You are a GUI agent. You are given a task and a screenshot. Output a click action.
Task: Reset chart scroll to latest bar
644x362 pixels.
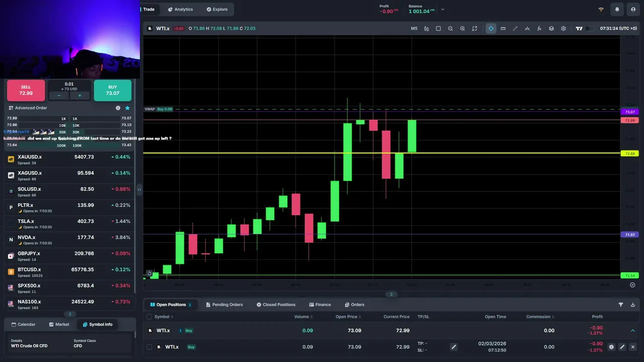(x=149, y=274)
